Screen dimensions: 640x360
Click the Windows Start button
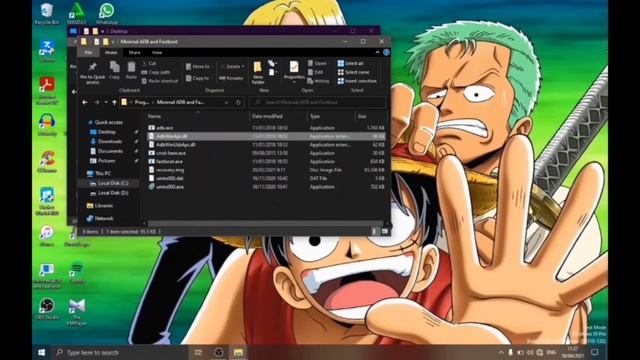[41, 352]
